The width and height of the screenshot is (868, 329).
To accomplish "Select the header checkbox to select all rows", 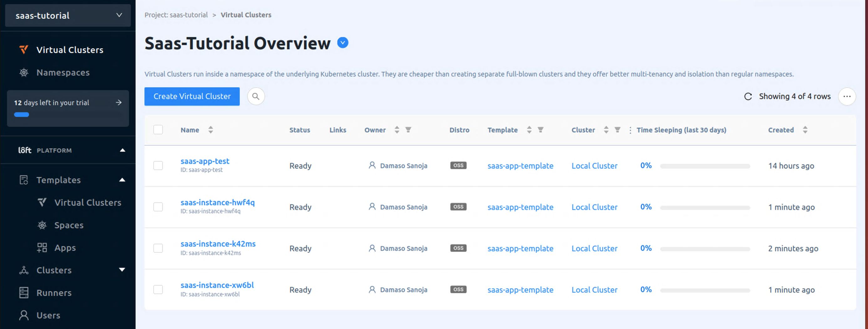I will [x=158, y=129].
